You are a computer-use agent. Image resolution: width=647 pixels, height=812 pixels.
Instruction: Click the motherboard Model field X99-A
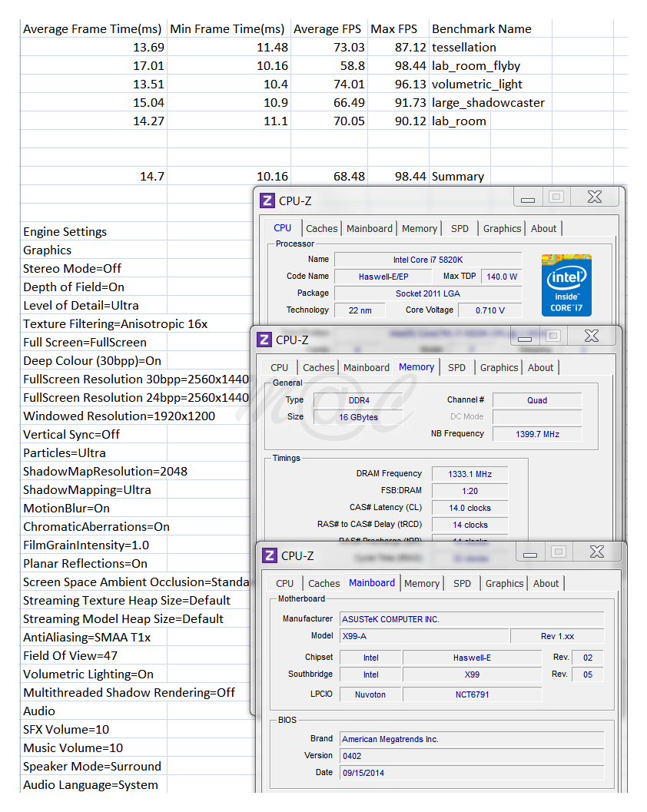coord(424,636)
